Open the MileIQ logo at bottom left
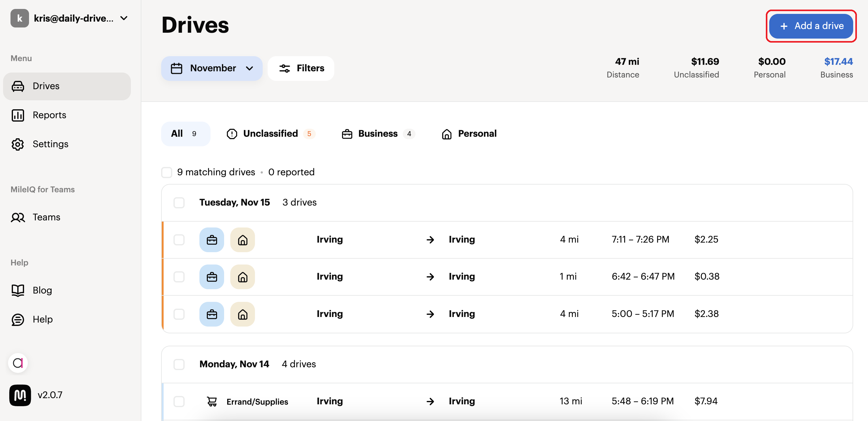The width and height of the screenshot is (868, 421). point(20,395)
